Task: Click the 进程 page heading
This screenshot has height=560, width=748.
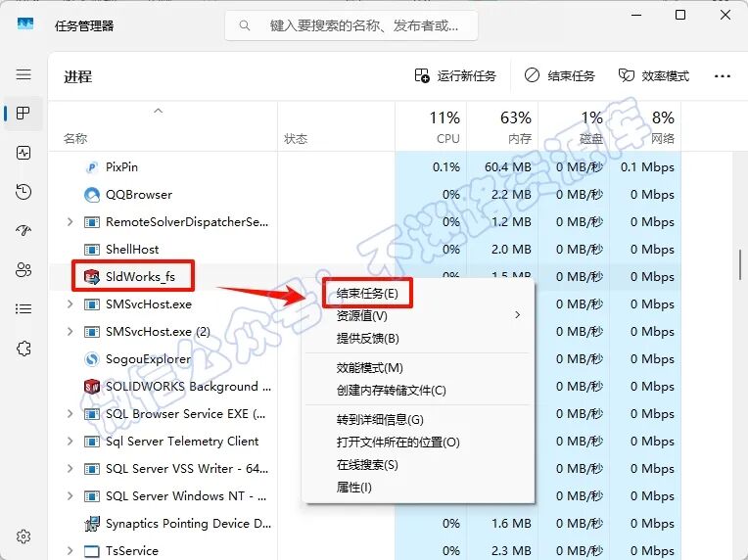Action: [77, 76]
